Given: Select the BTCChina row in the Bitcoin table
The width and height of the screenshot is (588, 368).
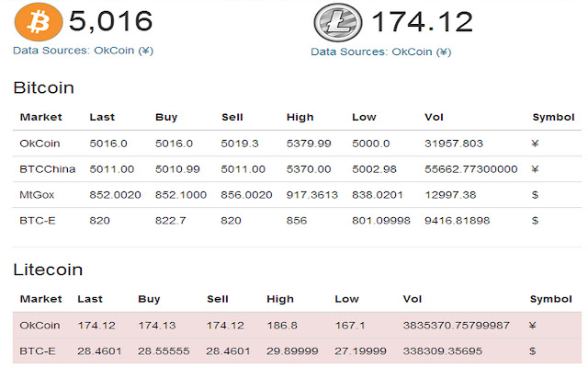Looking at the screenshot, I should coord(297,169).
